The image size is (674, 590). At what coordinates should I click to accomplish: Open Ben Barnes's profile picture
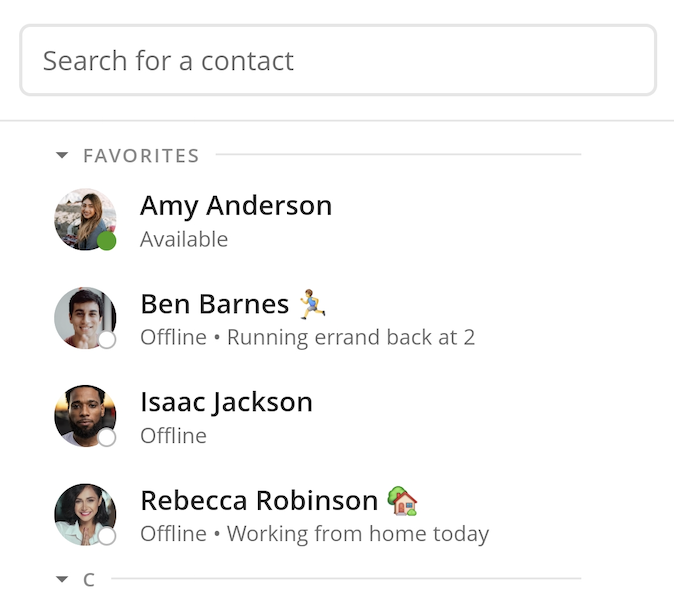click(85, 318)
